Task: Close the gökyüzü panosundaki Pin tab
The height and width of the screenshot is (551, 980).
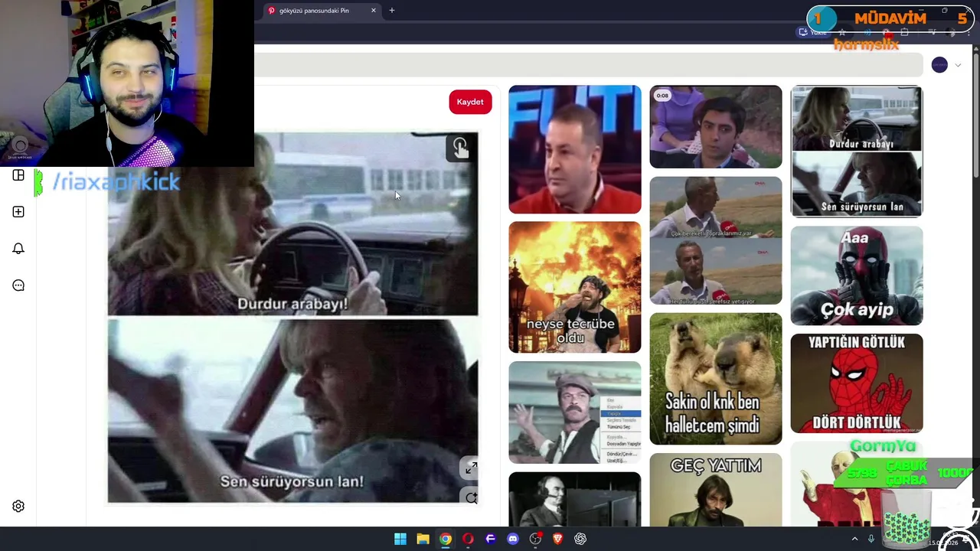Action: 374,11
